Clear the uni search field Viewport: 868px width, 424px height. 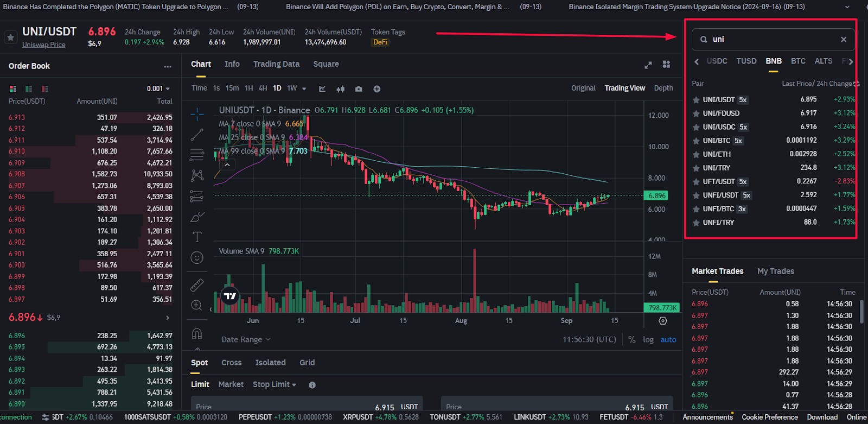[x=844, y=39]
